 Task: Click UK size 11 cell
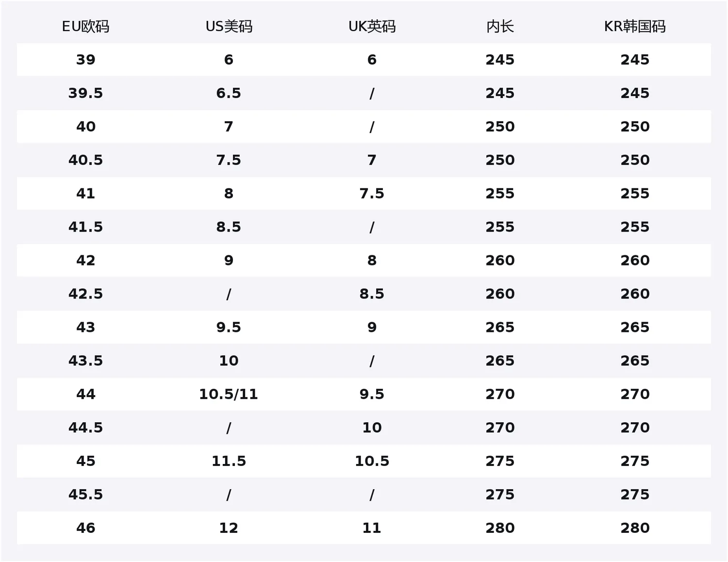(372, 528)
